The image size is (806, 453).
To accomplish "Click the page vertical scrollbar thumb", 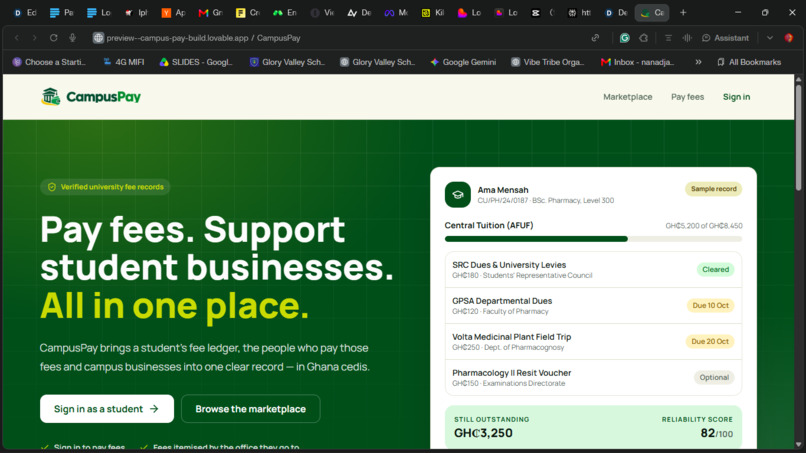I will (798, 137).
